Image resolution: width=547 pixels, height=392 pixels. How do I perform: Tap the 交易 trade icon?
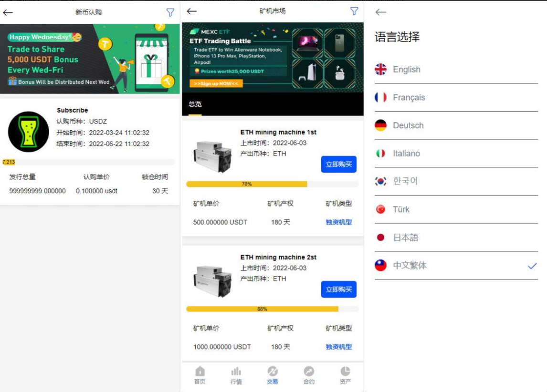[x=273, y=375]
